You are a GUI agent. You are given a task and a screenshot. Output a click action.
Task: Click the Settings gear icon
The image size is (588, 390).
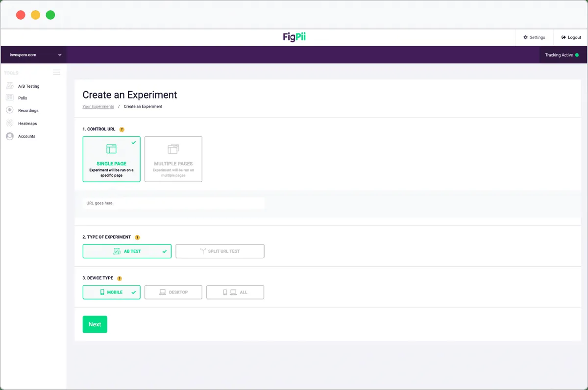[525, 37]
